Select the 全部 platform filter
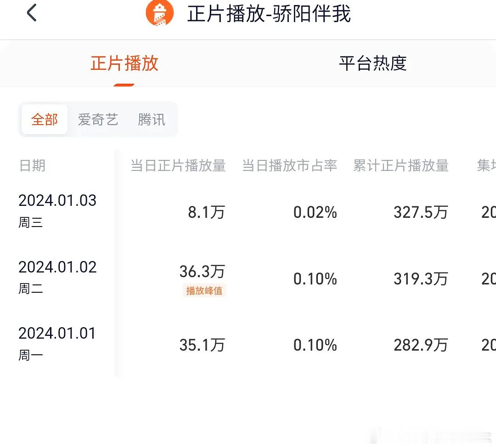Screen dimensions: 496x448 point(44,119)
